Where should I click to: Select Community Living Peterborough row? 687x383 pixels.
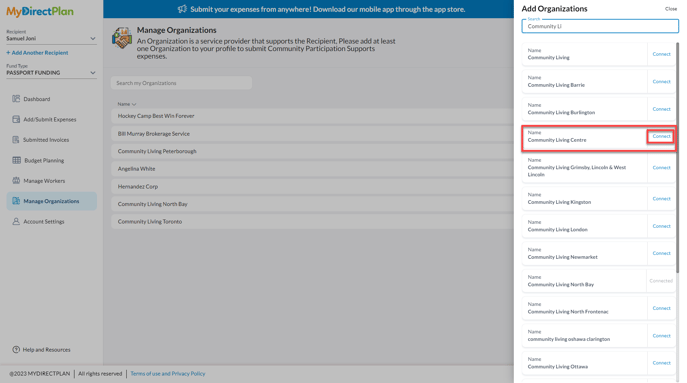pos(312,151)
